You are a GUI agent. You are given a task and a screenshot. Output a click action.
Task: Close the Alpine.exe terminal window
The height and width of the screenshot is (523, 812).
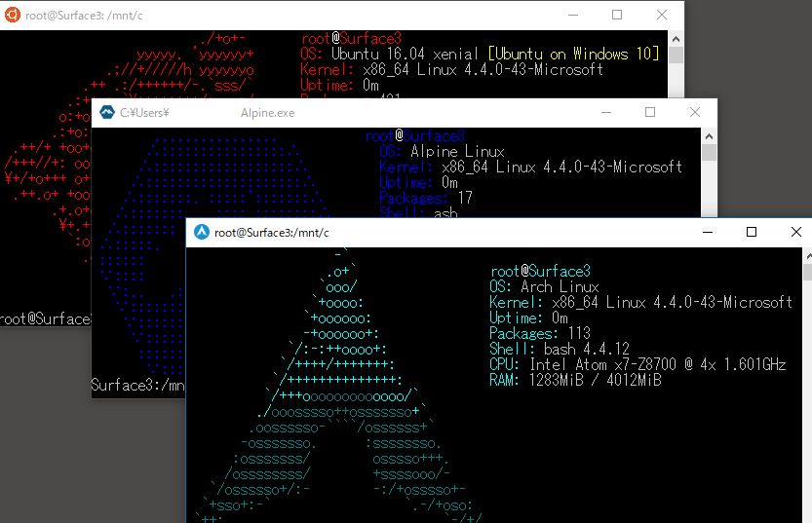click(x=695, y=113)
